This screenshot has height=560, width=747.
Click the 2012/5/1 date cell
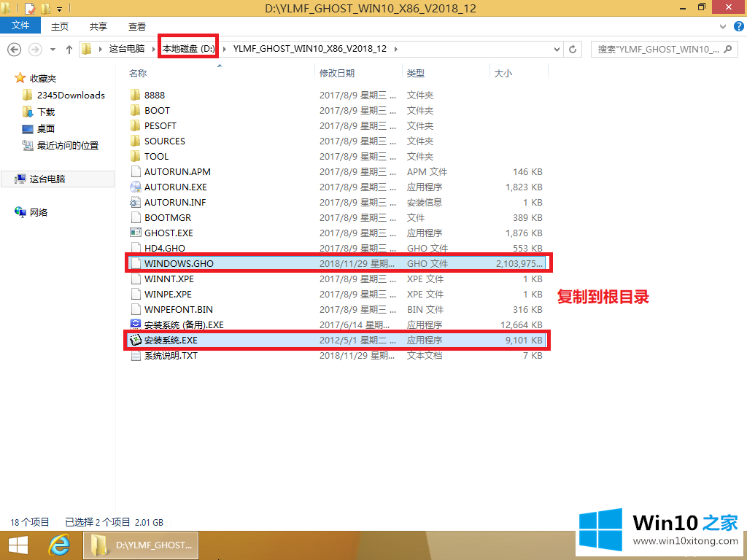[357, 340]
